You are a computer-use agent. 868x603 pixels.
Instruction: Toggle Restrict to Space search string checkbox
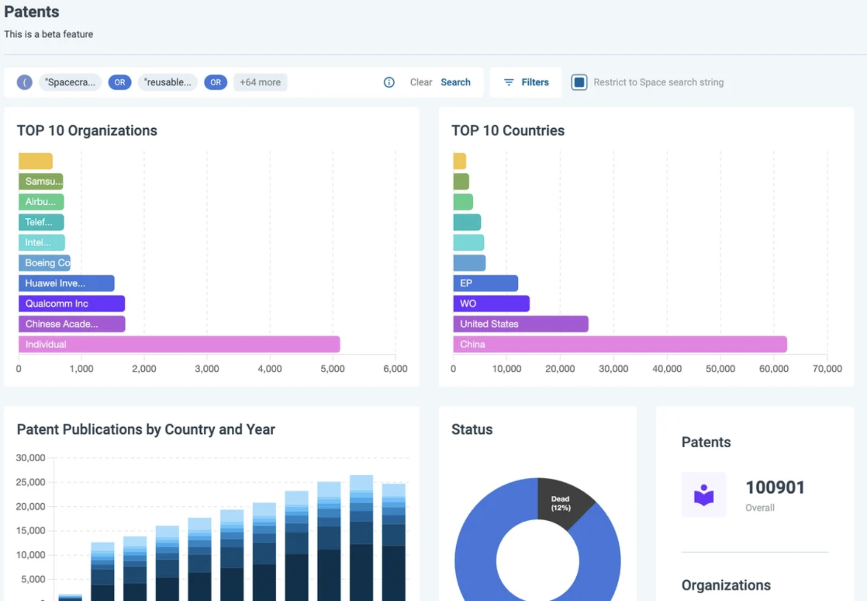point(579,82)
